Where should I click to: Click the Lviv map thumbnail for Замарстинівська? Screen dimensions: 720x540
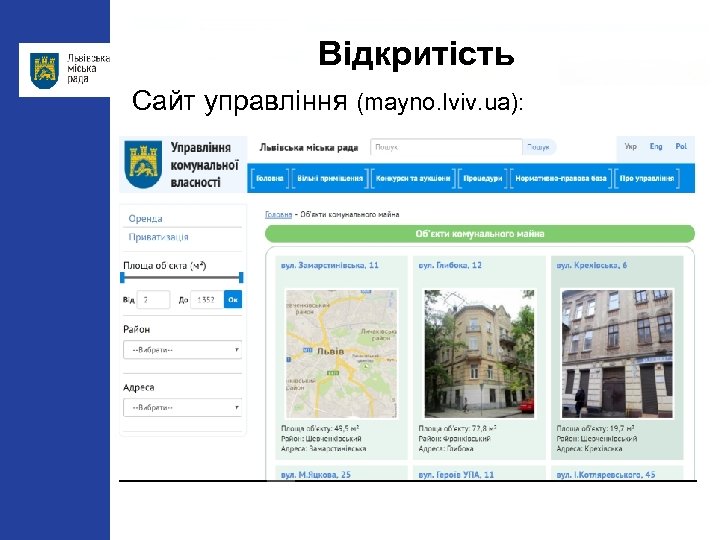coord(341,354)
